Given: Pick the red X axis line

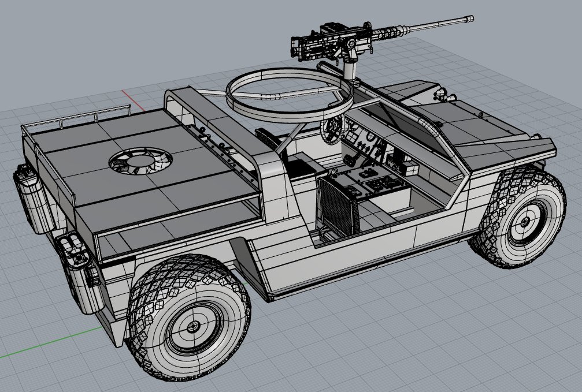Looking at the screenshot, I should 134,100.
